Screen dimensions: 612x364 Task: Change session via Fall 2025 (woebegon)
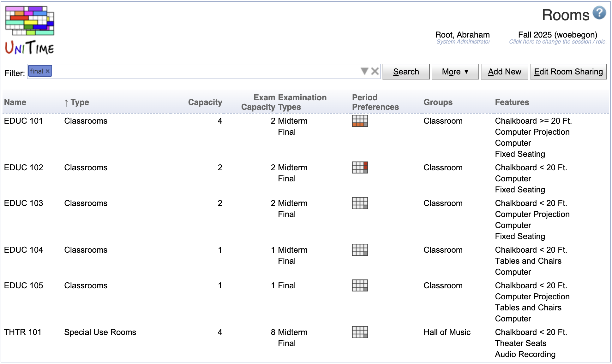557,35
